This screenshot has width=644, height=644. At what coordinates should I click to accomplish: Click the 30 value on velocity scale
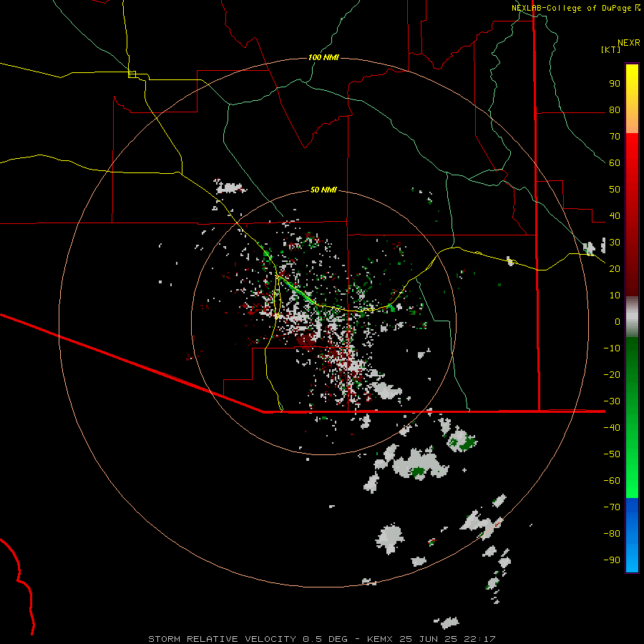615,243
